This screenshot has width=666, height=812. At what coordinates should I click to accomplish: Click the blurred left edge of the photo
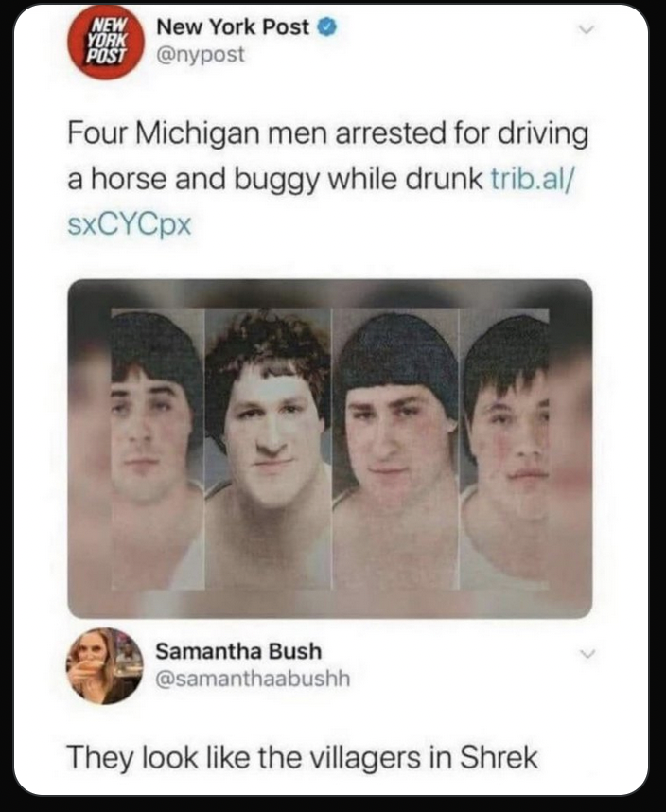89,449
